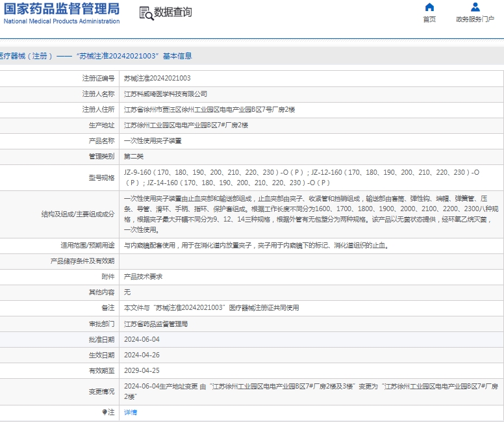Open the 政务服务门户 user icon
This screenshot has width=504, height=423.
pos(475,7)
